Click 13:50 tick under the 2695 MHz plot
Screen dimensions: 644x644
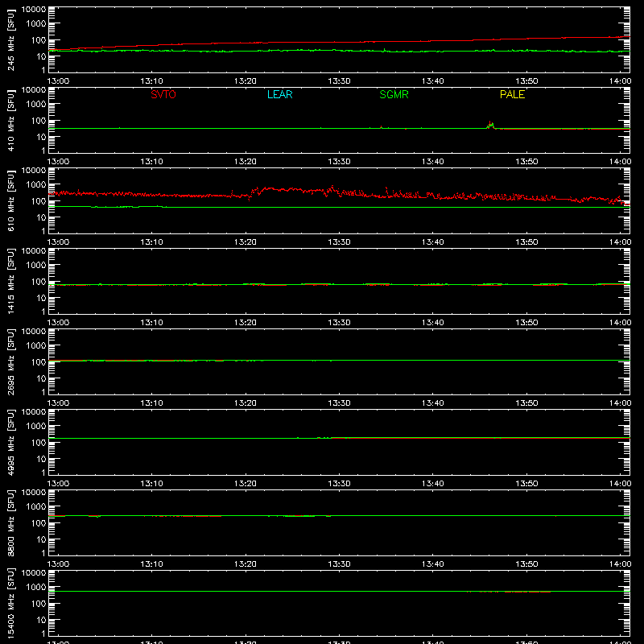coord(526,403)
